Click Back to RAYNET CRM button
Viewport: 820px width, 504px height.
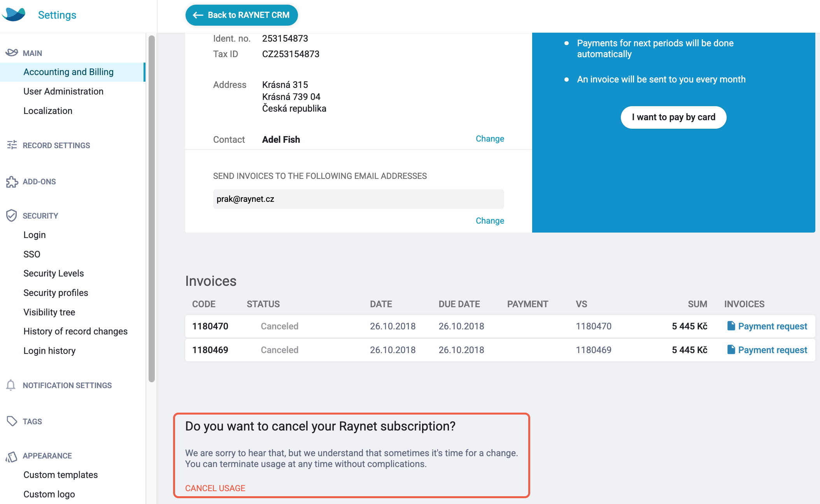point(242,15)
